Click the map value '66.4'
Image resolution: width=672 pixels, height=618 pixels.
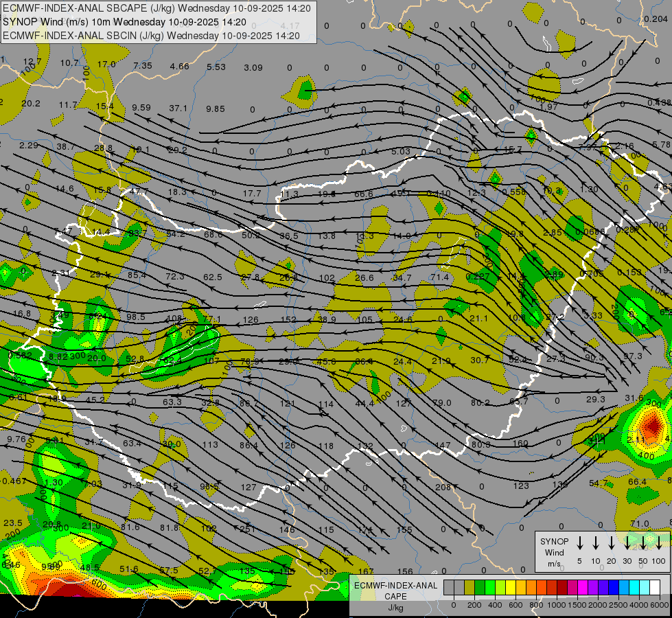coord(637,482)
